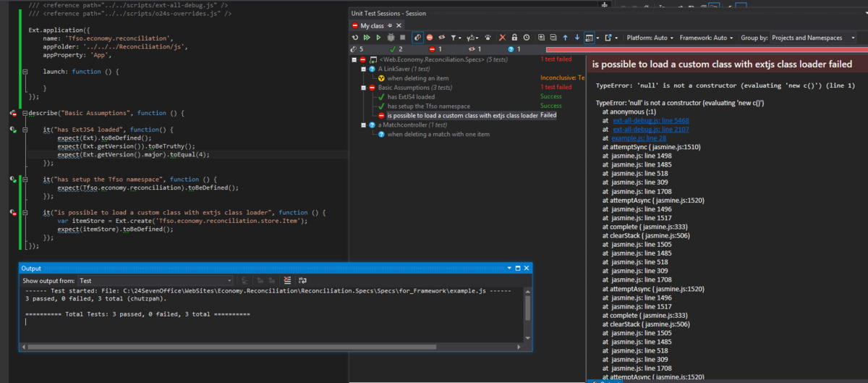This screenshot has width=868, height=383.
Task: Click the red X remove tests icon
Action: pyautogui.click(x=503, y=37)
